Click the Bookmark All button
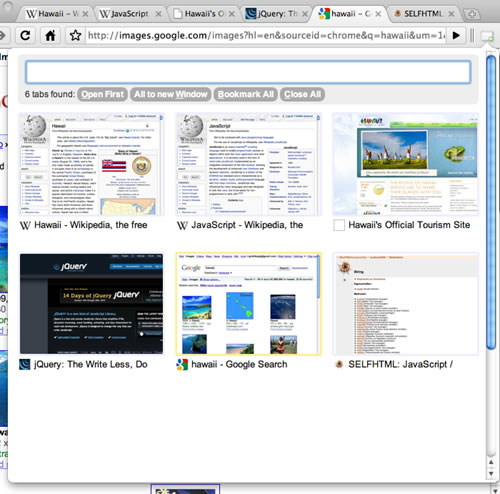 click(x=246, y=94)
